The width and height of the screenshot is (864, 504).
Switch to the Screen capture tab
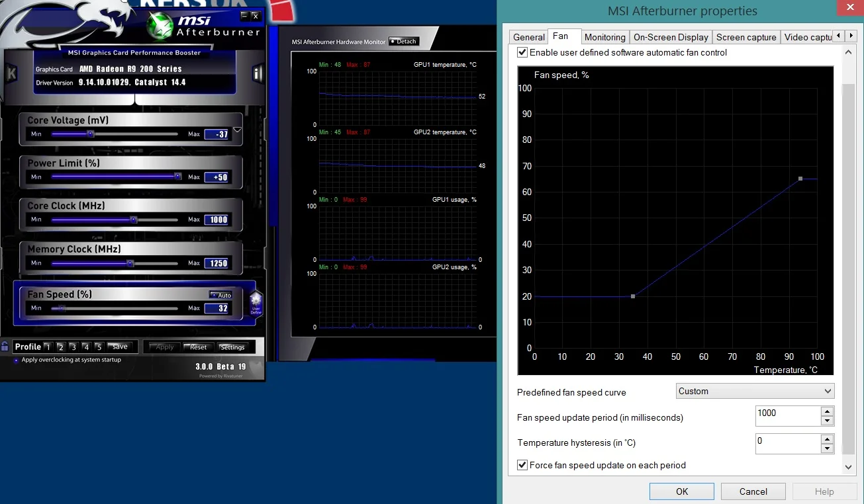coord(746,37)
